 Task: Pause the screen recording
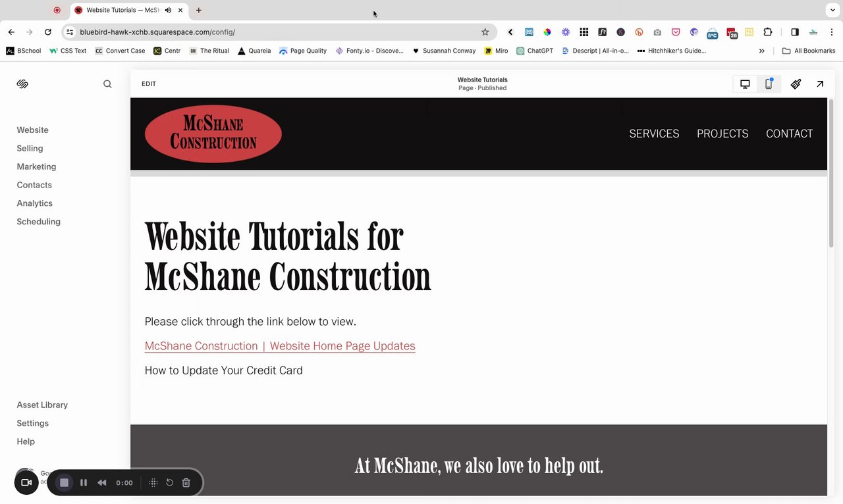point(84,482)
